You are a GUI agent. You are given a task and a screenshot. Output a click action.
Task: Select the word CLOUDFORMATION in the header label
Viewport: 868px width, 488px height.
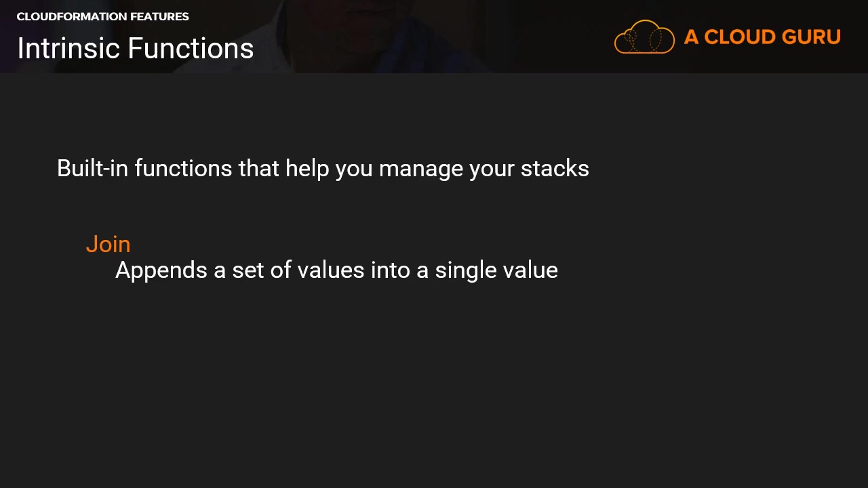70,16
